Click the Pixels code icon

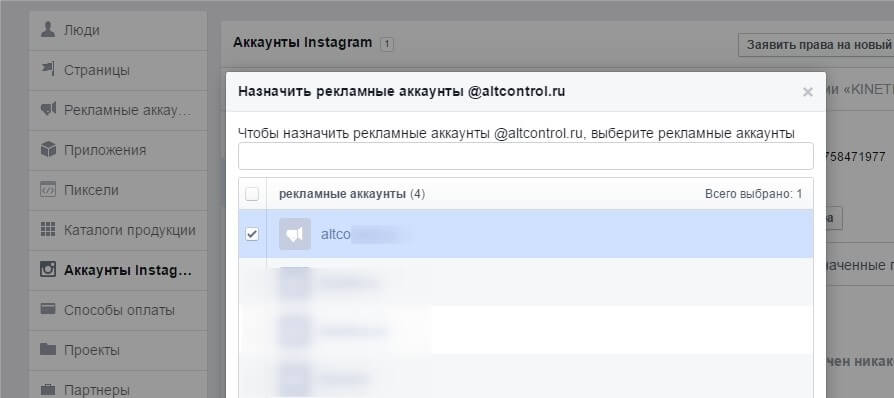48,189
